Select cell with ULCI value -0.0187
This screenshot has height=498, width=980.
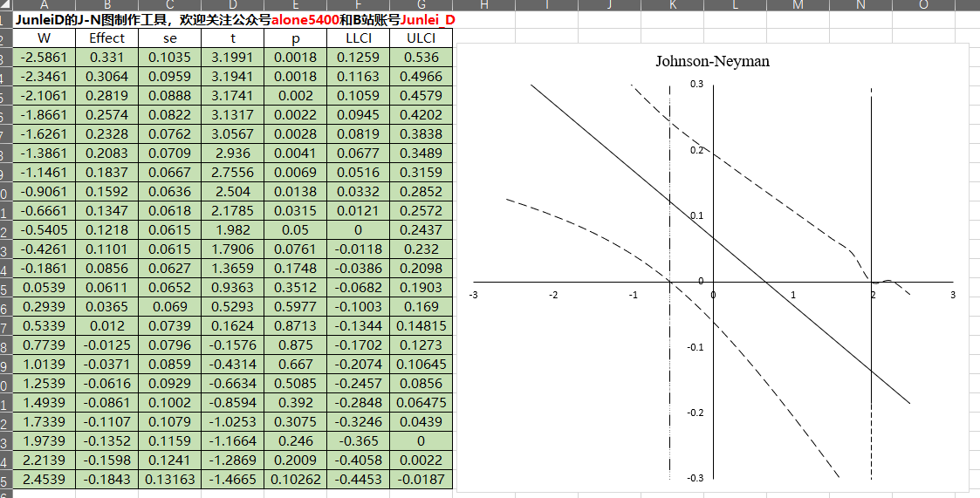tap(421, 480)
